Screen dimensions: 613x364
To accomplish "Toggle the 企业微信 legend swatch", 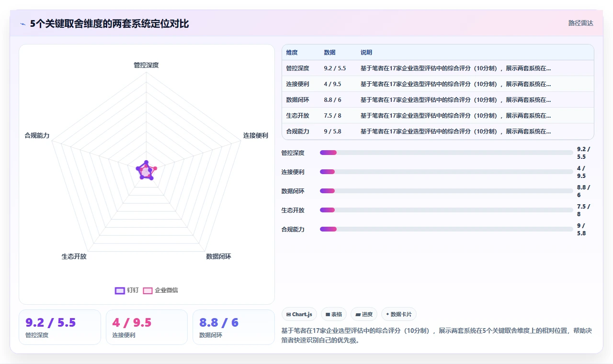I will pyautogui.click(x=148, y=290).
